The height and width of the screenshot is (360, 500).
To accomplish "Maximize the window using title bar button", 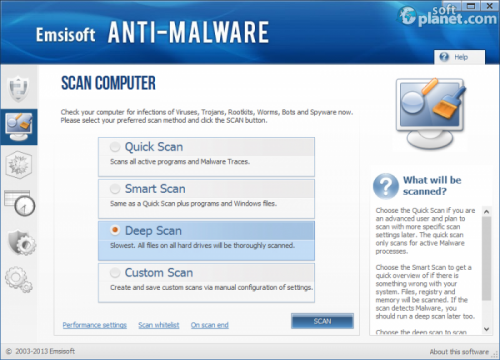I will point(471,6).
